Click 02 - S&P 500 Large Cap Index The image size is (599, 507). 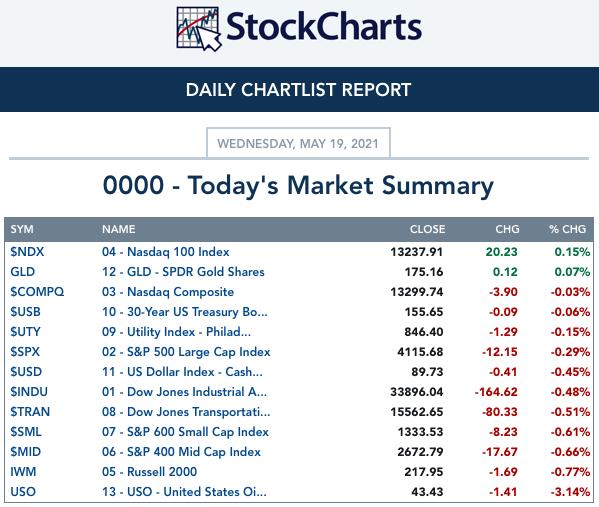(x=186, y=352)
